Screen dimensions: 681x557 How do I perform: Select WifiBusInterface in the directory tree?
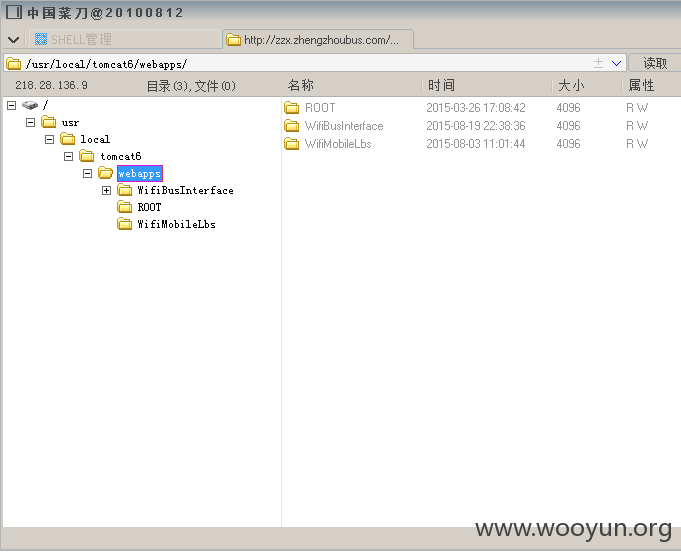185,190
